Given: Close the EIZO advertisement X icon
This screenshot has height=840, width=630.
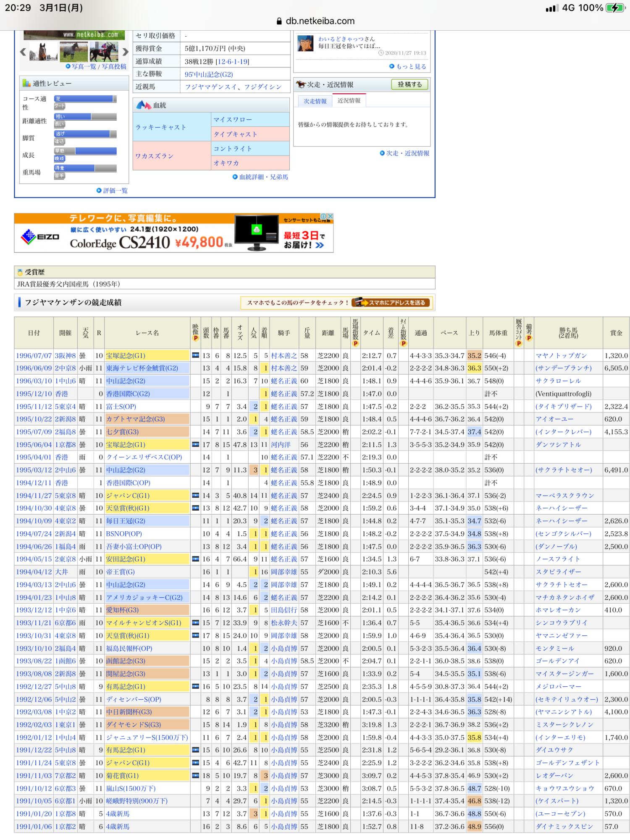Looking at the screenshot, I should point(331,216).
